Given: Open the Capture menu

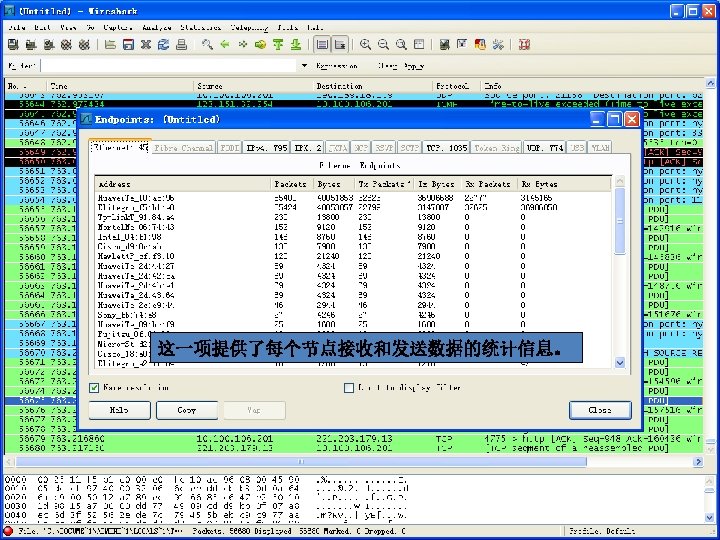Looking at the screenshot, I should 118,28.
